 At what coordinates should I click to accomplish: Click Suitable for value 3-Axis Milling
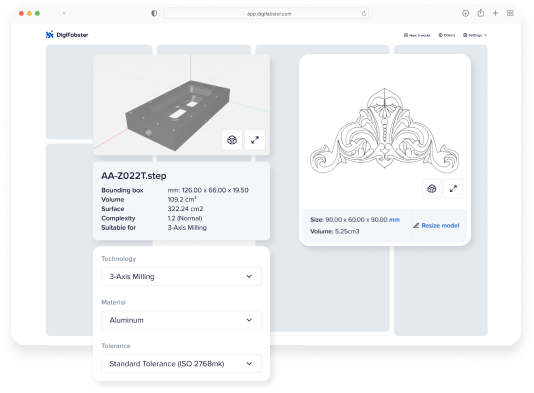click(187, 227)
